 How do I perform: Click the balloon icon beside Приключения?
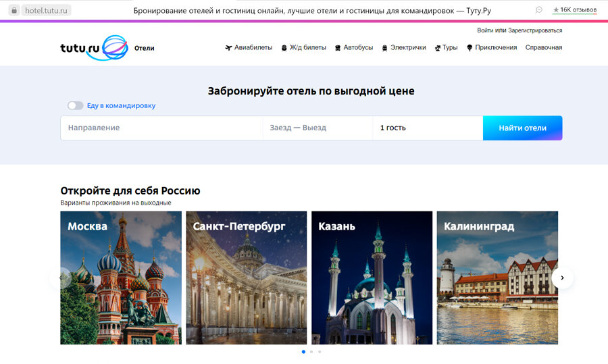(470, 48)
